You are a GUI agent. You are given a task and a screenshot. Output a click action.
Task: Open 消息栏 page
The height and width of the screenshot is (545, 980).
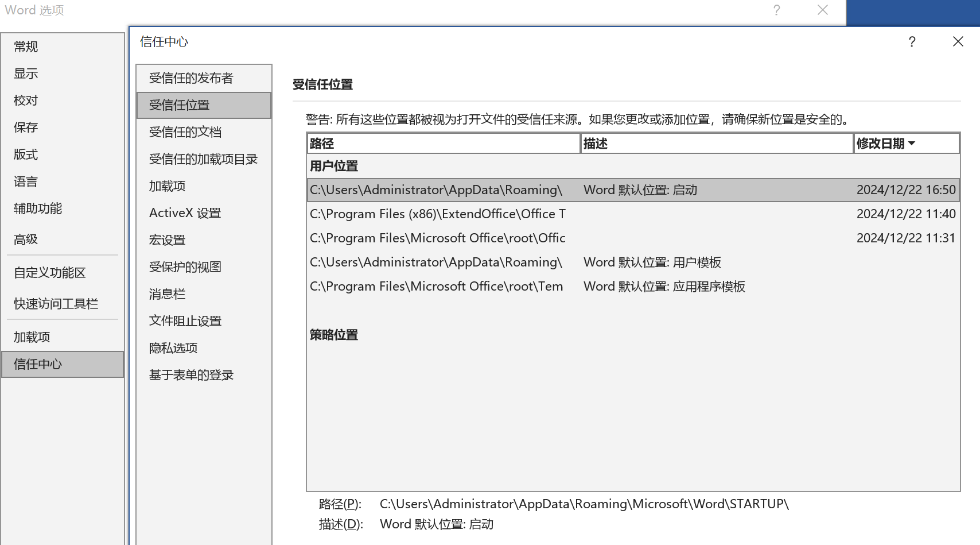204,294
